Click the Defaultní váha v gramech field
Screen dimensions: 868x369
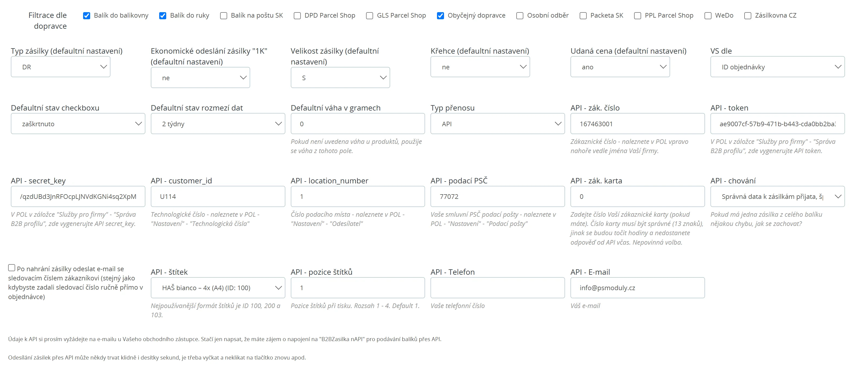click(357, 124)
